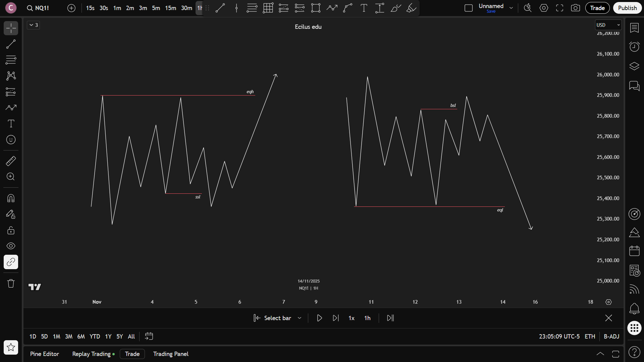644x362 pixels.
Task: Open the Alerts clock panel
Action: click(634, 47)
